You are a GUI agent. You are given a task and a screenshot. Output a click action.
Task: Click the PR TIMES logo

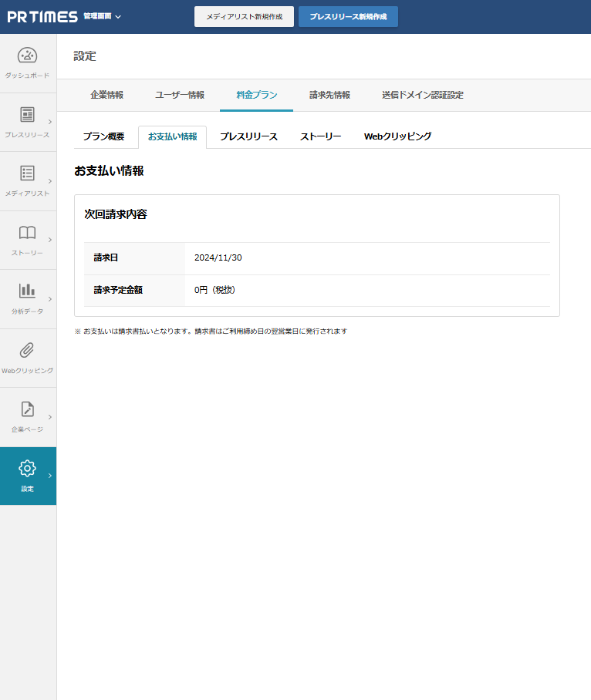click(42, 16)
